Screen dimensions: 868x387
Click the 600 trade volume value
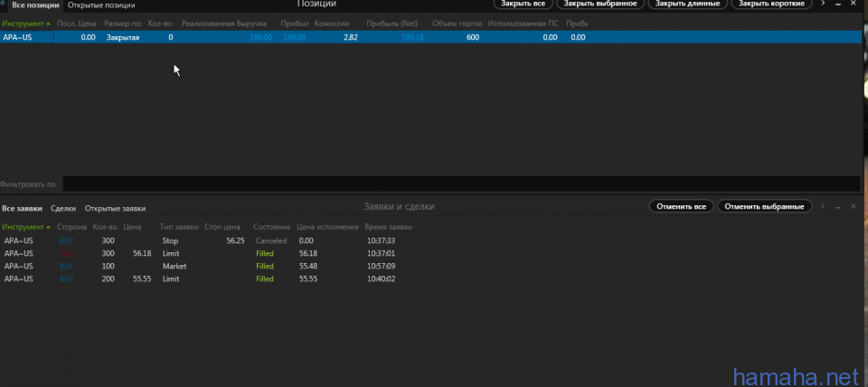(x=473, y=38)
